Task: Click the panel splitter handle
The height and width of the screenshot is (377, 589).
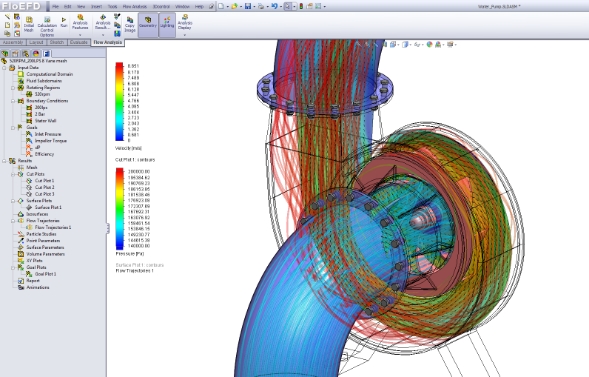Action: (x=108, y=228)
